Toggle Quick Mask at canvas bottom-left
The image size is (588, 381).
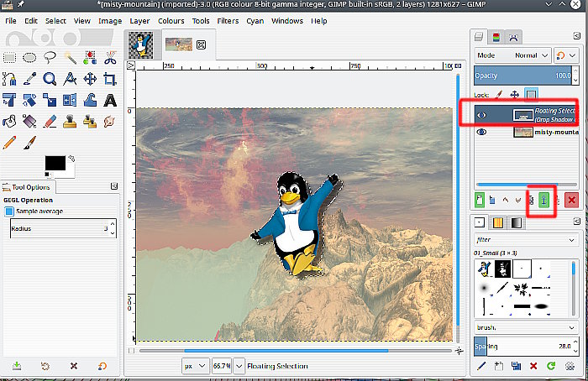(x=131, y=351)
